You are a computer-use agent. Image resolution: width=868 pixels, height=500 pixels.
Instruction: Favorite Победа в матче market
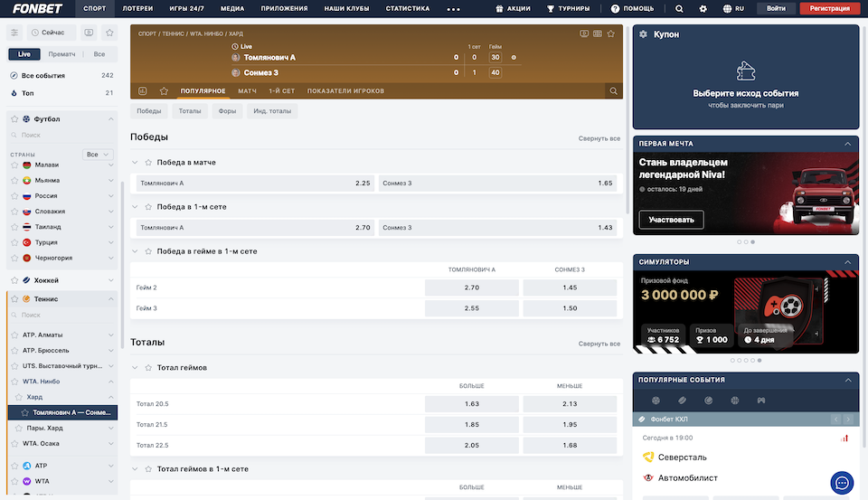148,162
